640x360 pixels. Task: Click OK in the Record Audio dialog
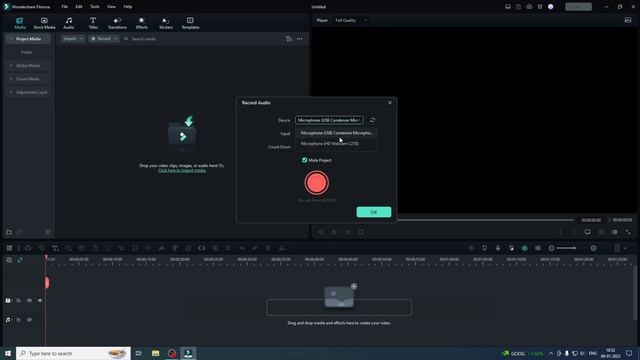pyautogui.click(x=373, y=212)
